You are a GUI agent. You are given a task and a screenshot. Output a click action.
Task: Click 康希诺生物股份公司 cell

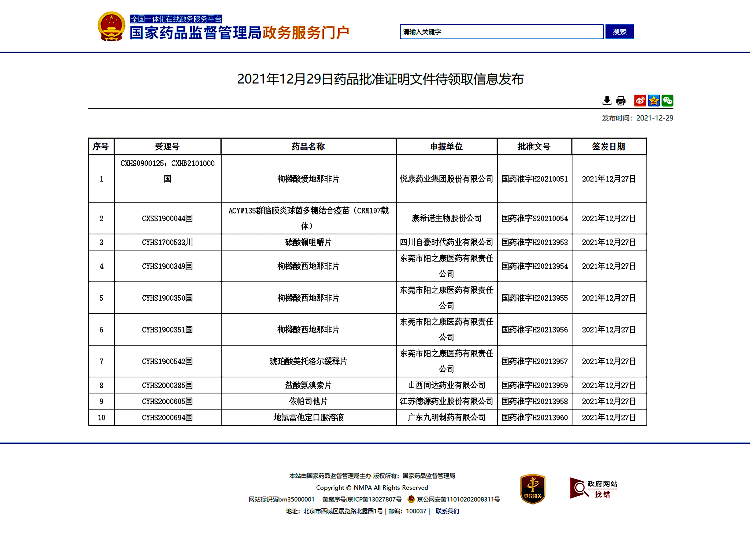[446, 219]
